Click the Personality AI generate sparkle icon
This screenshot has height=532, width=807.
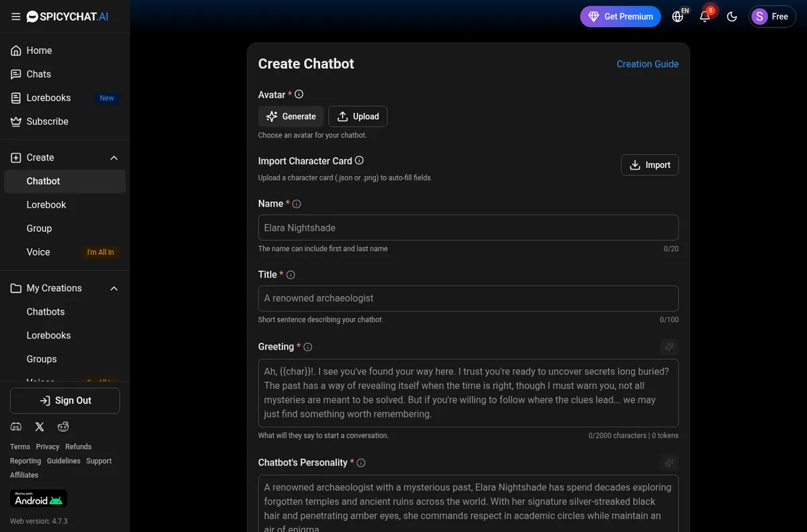click(x=669, y=463)
